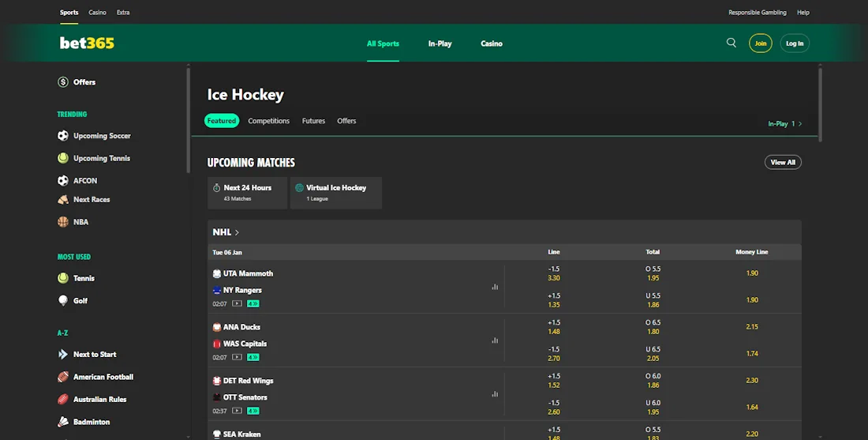Screen dimensions: 868x440
Task: Select UTA Mammoth money line 1.90
Action: click(752, 273)
